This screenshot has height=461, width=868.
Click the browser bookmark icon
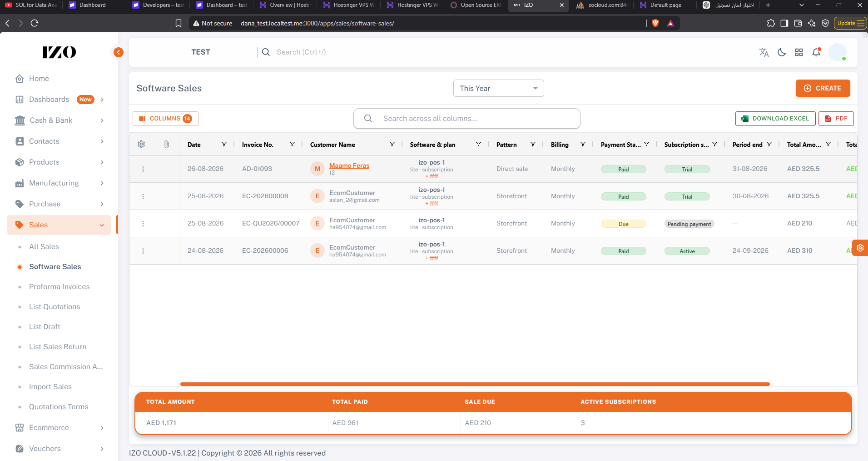tap(179, 23)
